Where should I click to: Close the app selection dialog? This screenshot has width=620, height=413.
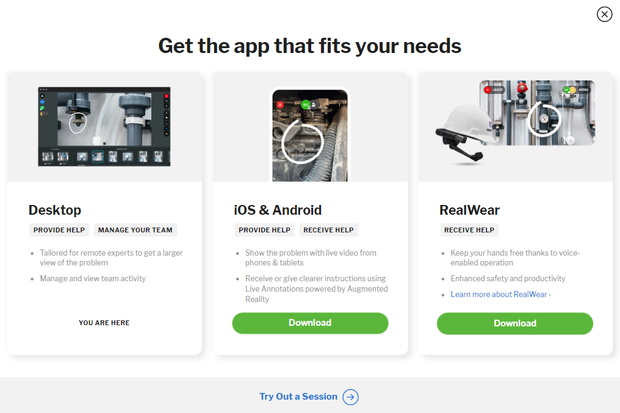point(604,14)
